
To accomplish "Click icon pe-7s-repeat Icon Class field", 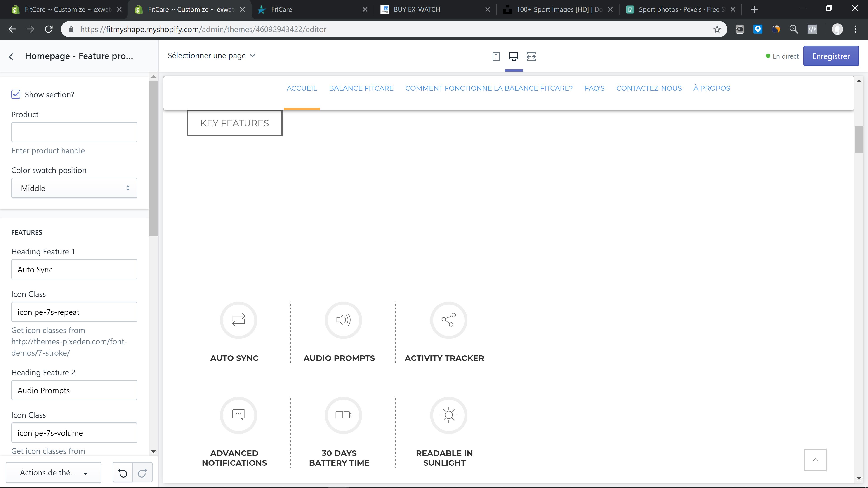I will click(x=74, y=312).
